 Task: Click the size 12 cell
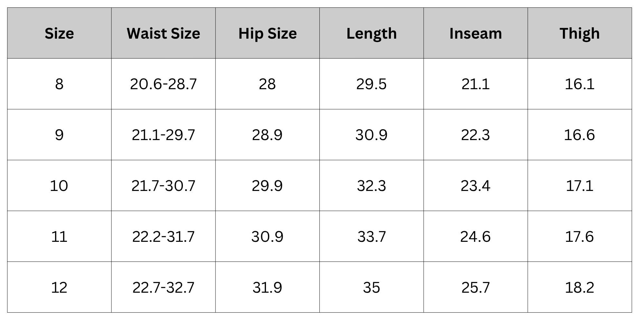(59, 287)
